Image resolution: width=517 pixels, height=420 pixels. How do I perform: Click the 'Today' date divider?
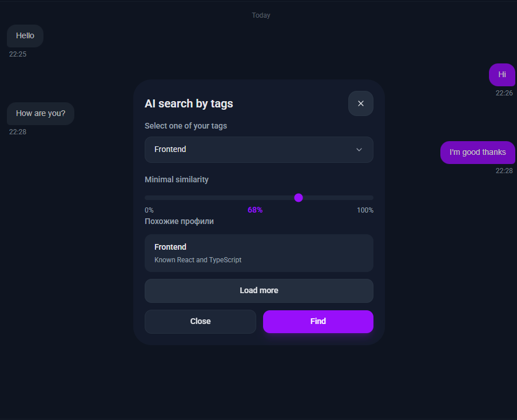click(x=261, y=15)
